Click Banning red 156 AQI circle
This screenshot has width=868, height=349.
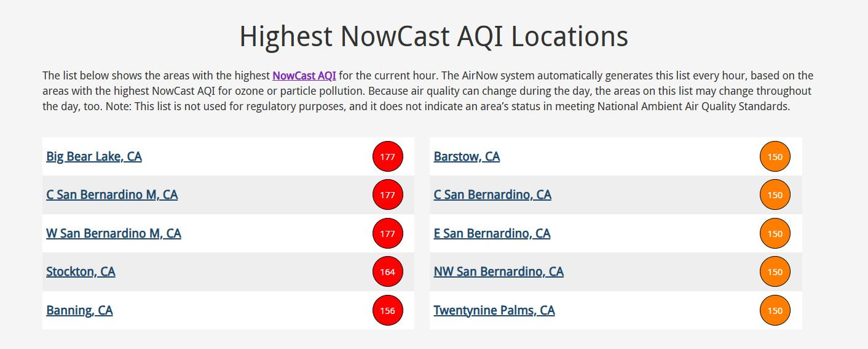[x=387, y=310]
